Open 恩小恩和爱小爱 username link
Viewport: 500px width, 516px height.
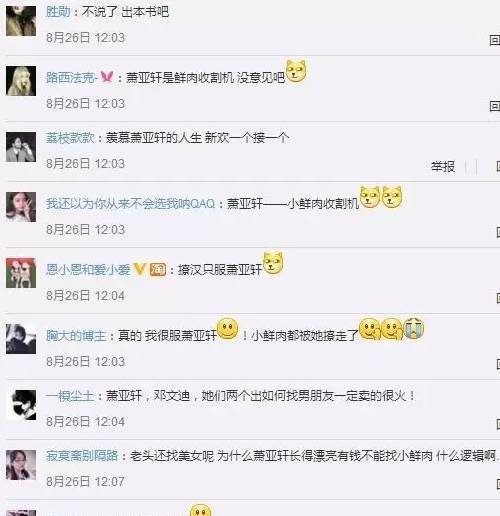[88, 269]
